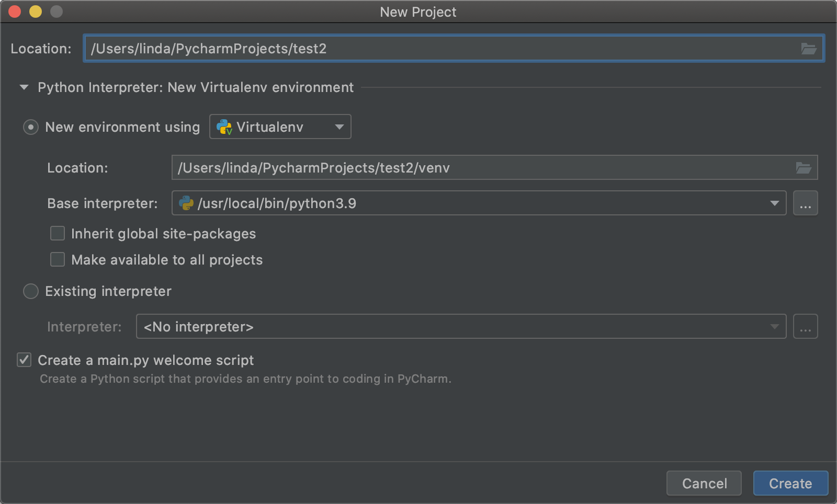This screenshot has width=837, height=504.
Task: Click folder browse icon in project Location field
Action: [808, 49]
